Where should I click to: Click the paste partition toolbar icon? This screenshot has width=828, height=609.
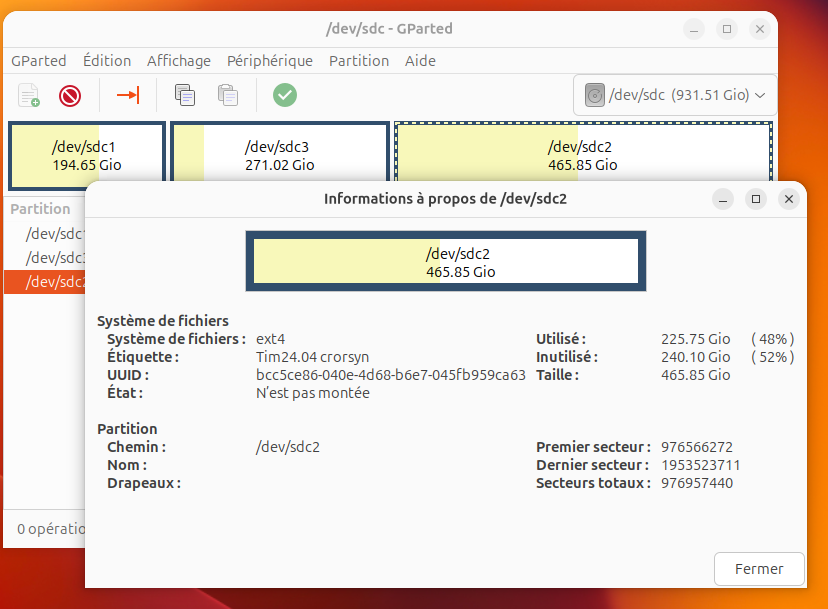(x=228, y=96)
